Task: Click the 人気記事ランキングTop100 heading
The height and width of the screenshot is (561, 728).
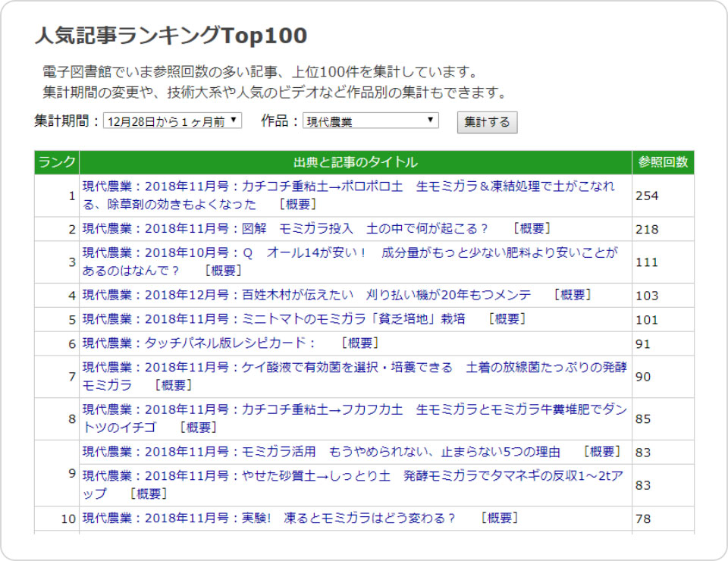Action: tap(171, 36)
